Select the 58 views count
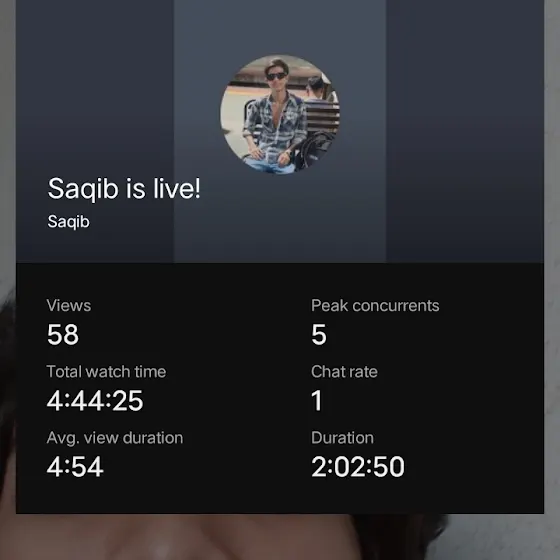This screenshot has height=560, width=560. (x=63, y=335)
